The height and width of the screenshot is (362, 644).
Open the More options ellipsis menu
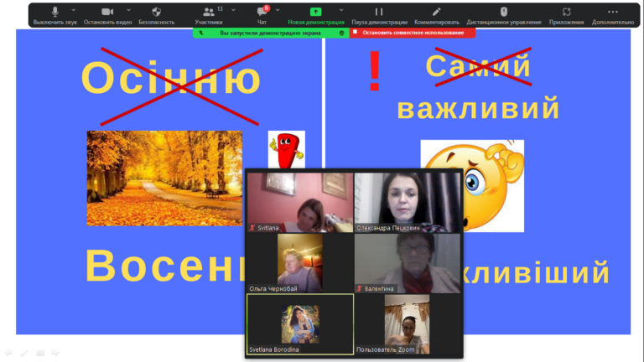click(x=612, y=14)
